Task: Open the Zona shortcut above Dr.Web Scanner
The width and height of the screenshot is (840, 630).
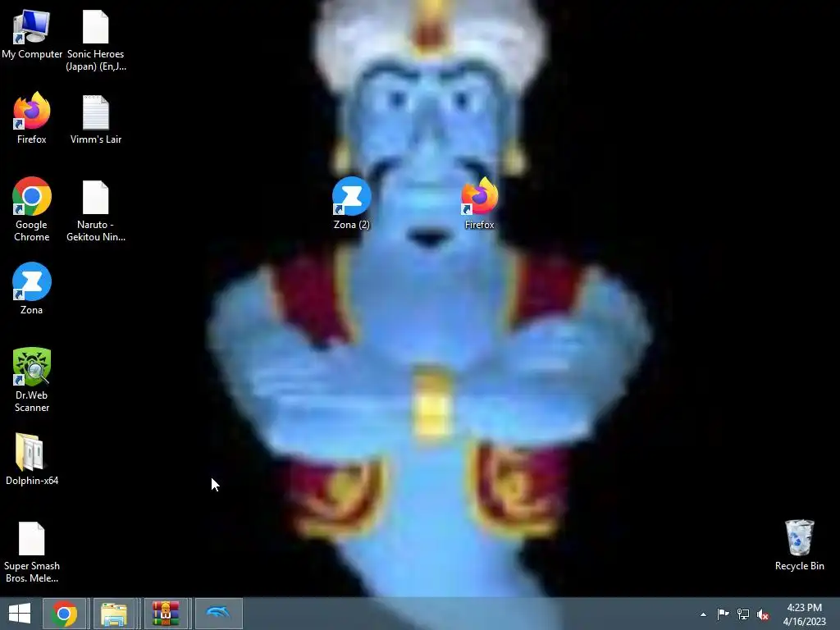Action: point(32,288)
